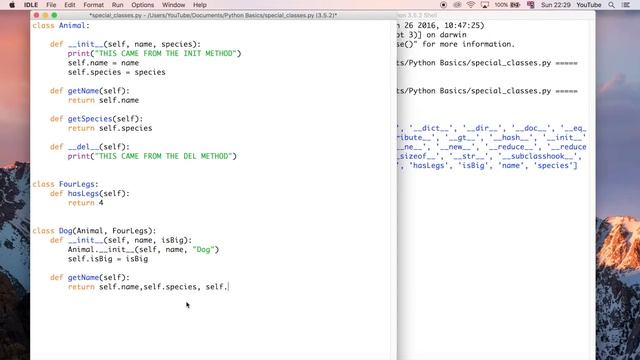Click the 'Animal.__init__(self, name, "Dog")' line
This screenshot has width=640, height=360.
(x=143, y=249)
